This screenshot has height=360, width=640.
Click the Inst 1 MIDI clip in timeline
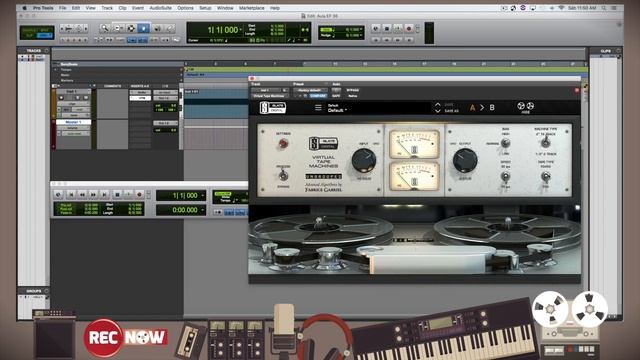pos(216,104)
